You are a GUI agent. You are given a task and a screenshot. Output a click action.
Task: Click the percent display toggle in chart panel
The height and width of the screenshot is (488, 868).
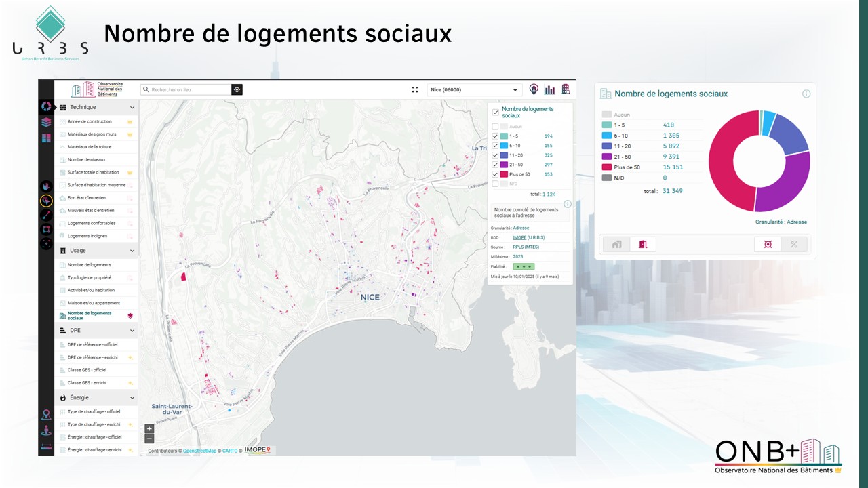pos(793,244)
